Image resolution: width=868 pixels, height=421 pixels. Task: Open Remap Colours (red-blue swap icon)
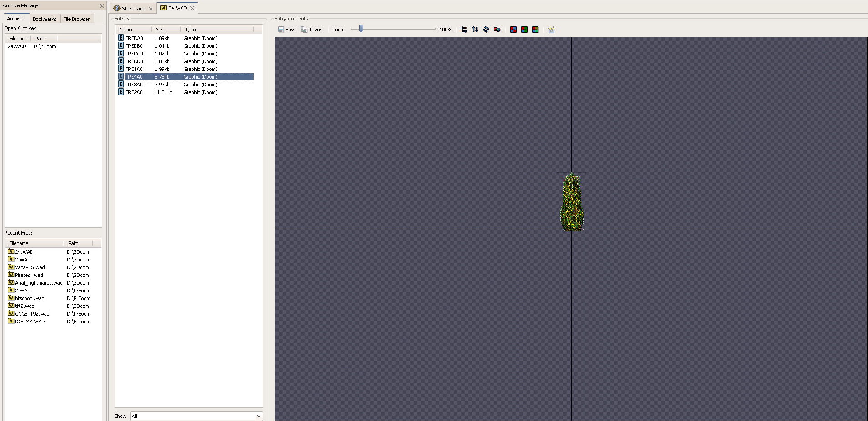tap(513, 30)
